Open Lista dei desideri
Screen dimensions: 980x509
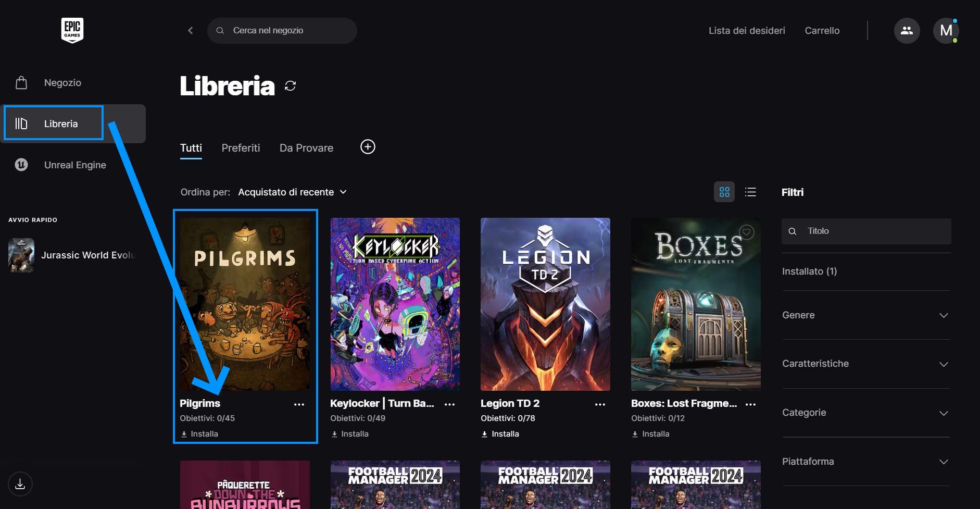coord(747,31)
